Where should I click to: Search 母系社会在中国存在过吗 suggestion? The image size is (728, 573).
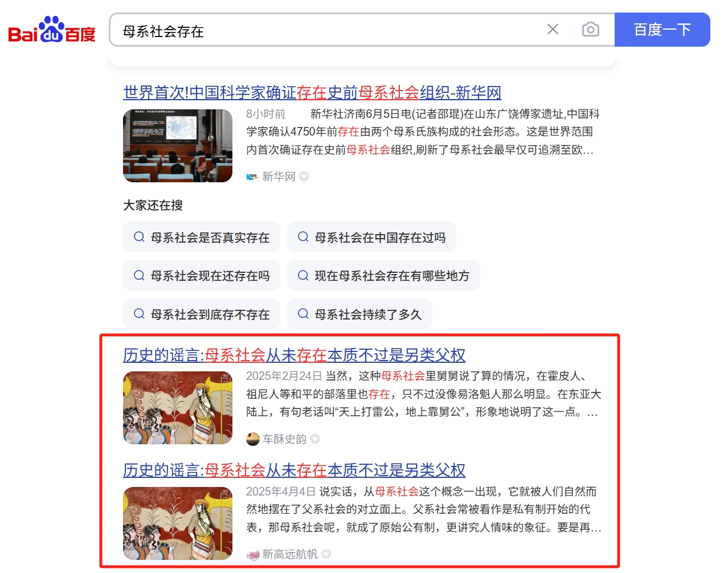tap(371, 237)
